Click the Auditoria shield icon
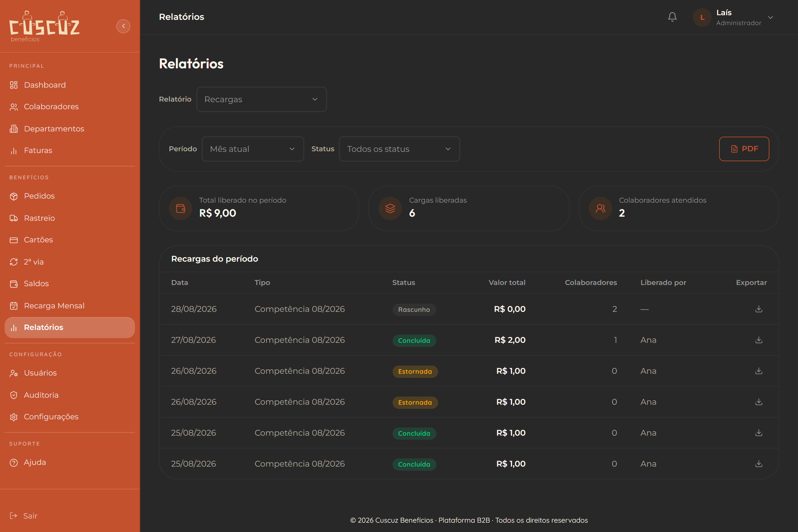 click(x=13, y=395)
